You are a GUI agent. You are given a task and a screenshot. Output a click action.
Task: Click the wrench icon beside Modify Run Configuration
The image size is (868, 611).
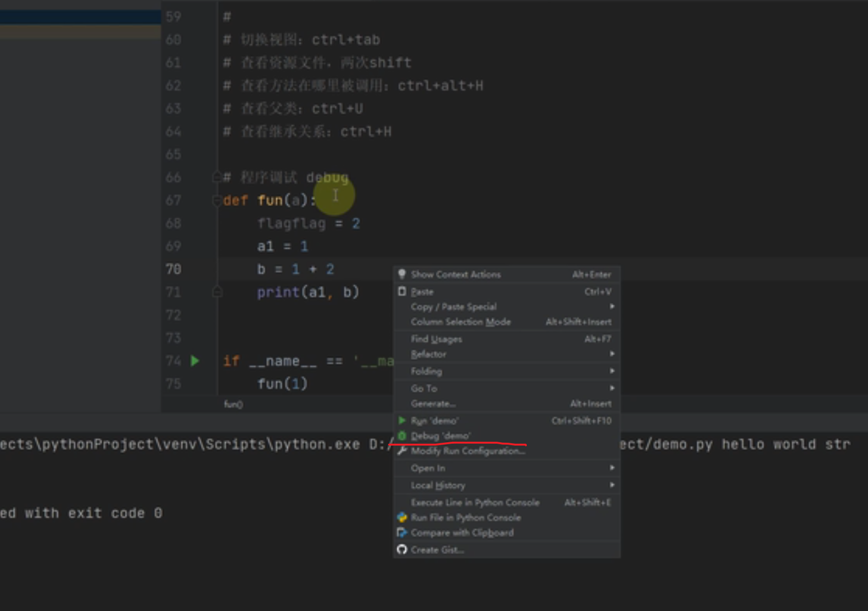click(x=402, y=451)
